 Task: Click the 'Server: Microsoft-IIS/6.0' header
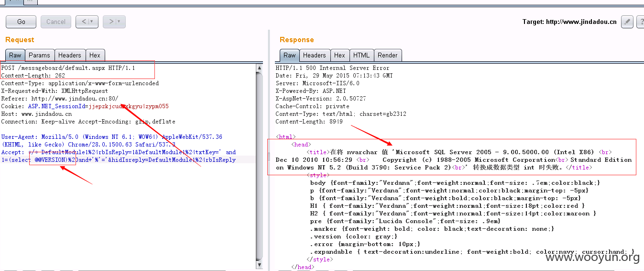(x=317, y=83)
